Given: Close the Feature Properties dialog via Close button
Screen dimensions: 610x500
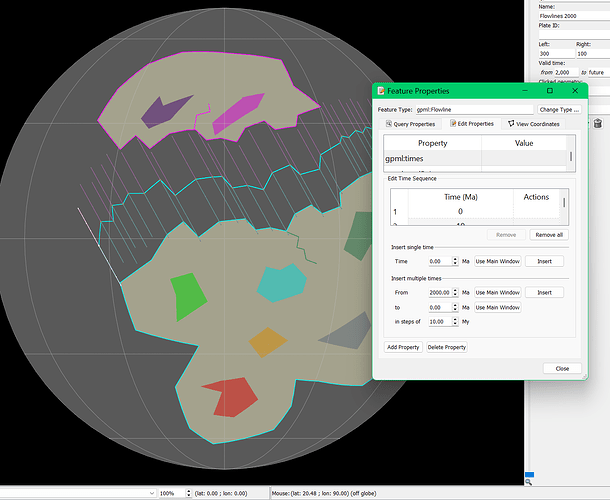Looking at the screenshot, I should [562, 368].
